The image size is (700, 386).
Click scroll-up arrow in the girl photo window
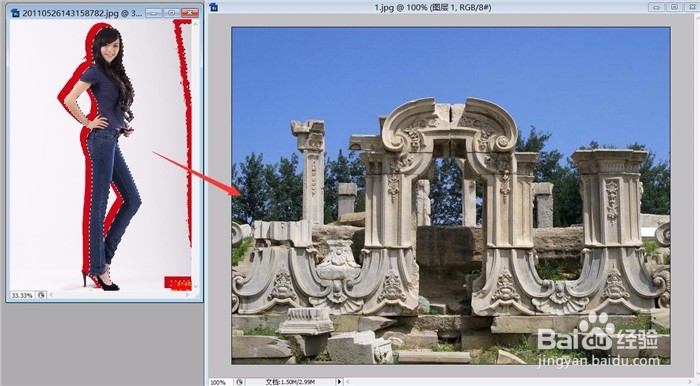point(196,24)
